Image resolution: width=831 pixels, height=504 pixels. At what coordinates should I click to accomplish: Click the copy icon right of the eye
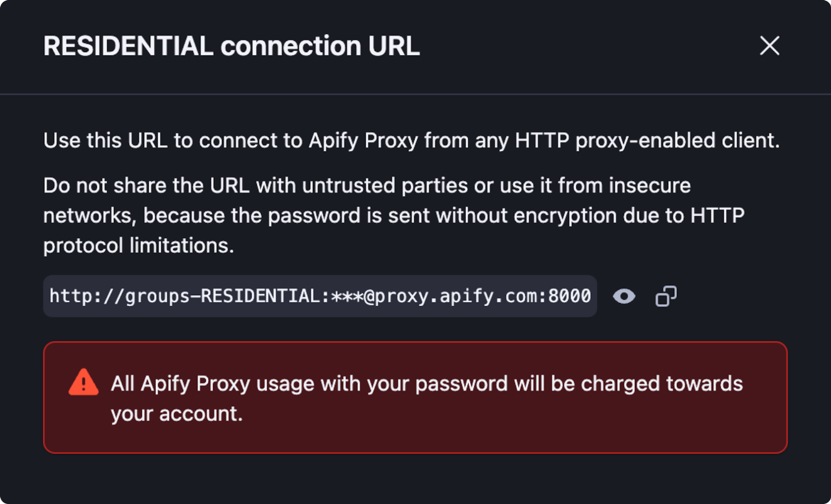[666, 296]
